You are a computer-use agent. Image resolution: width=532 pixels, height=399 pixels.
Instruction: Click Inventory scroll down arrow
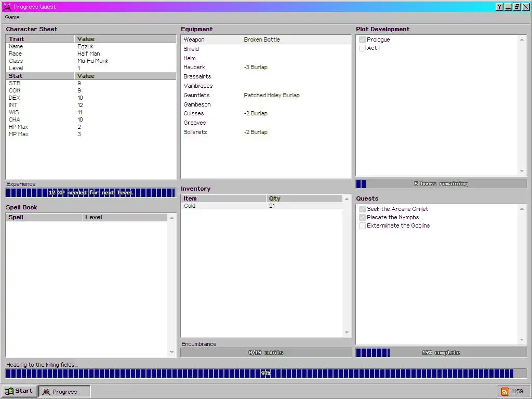(347, 332)
